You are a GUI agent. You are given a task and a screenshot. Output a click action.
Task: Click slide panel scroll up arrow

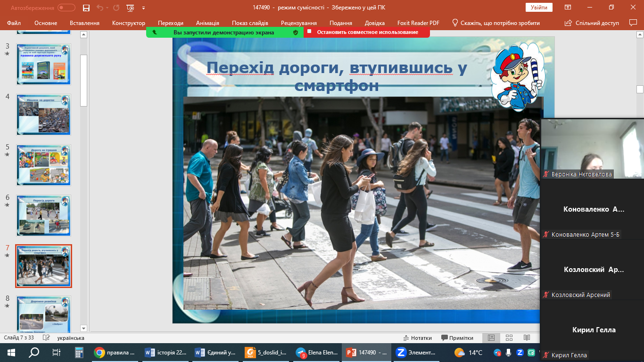click(84, 35)
